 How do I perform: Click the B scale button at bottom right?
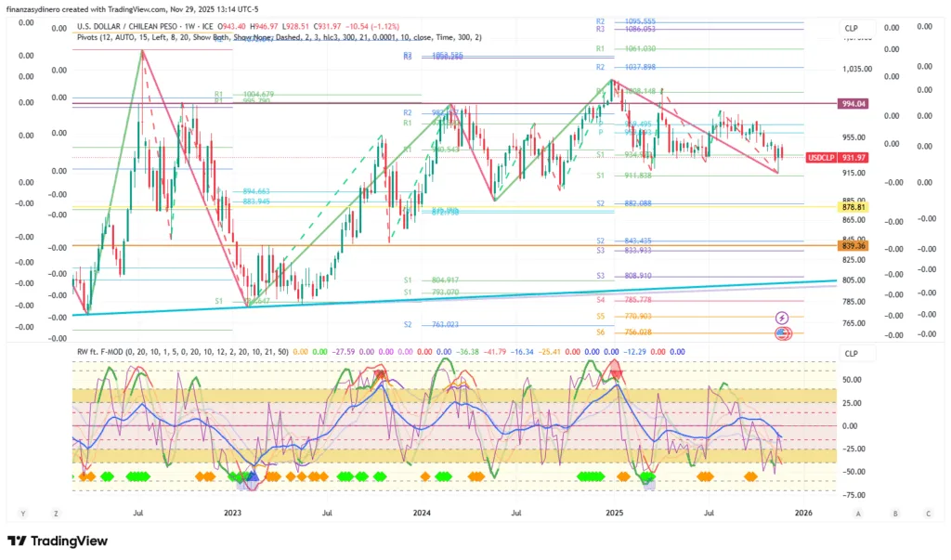(x=893, y=513)
